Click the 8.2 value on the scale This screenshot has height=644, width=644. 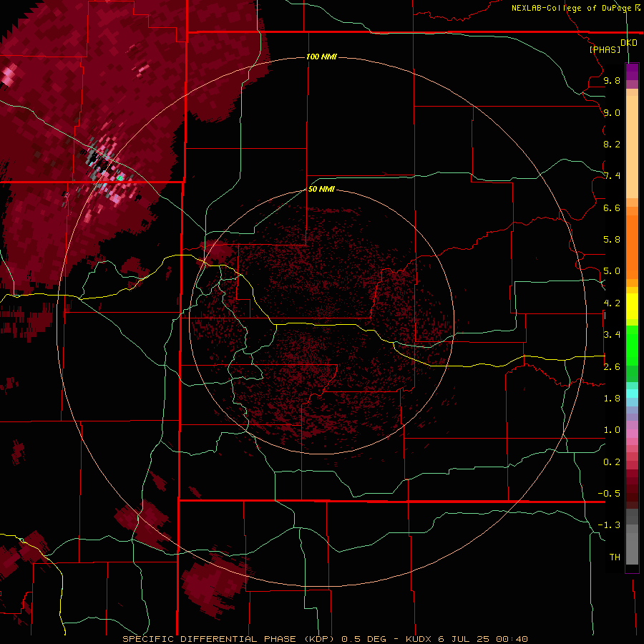[x=612, y=144]
